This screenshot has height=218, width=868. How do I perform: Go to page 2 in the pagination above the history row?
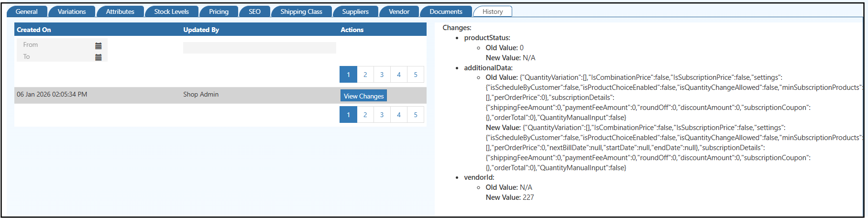tap(365, 75)
